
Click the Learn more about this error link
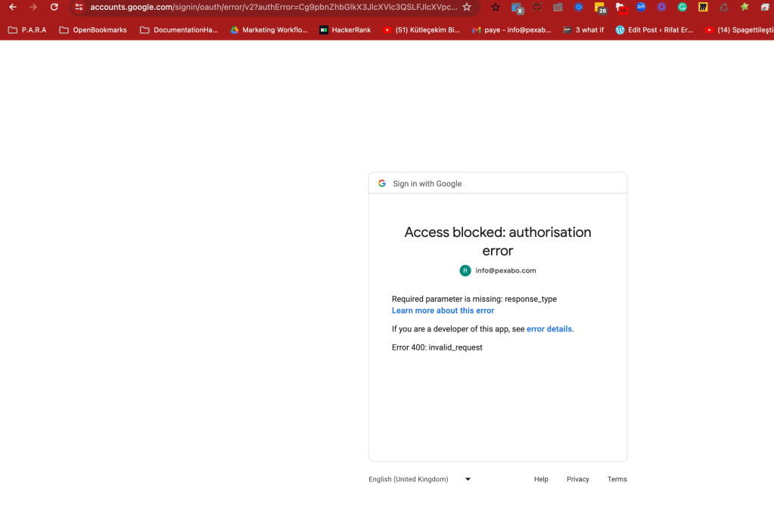tap(443, 310)
